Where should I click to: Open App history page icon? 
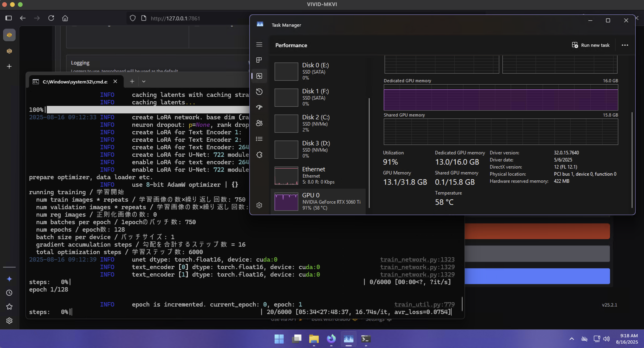(x=259, y=92)
